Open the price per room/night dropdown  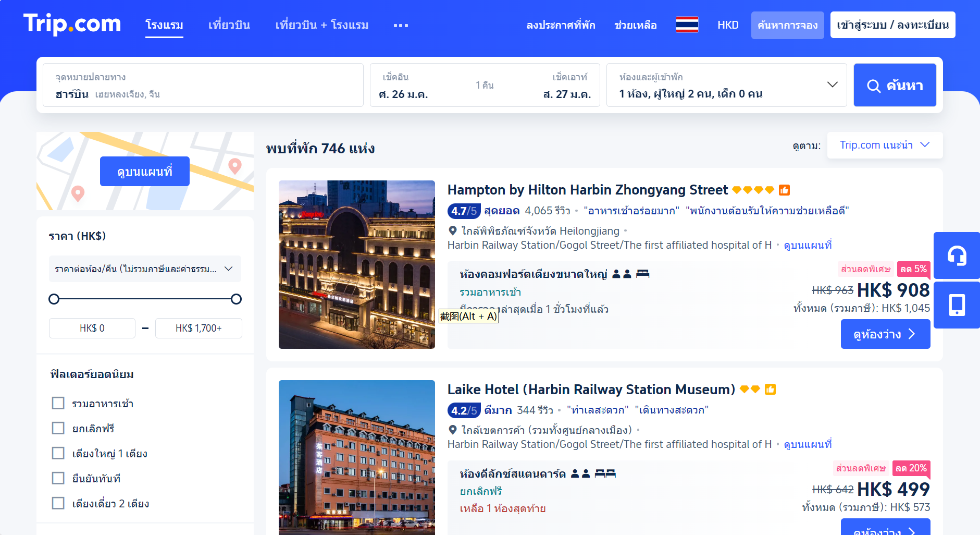click(x=144, y=269)
